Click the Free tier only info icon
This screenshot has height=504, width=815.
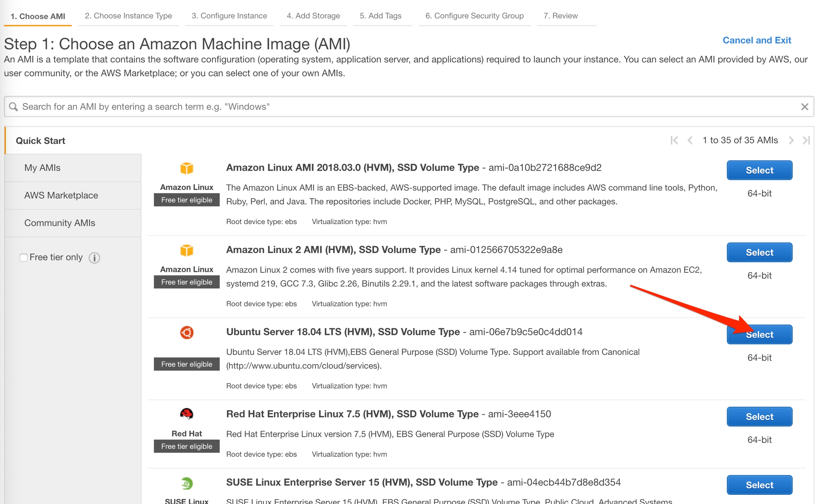94,258
